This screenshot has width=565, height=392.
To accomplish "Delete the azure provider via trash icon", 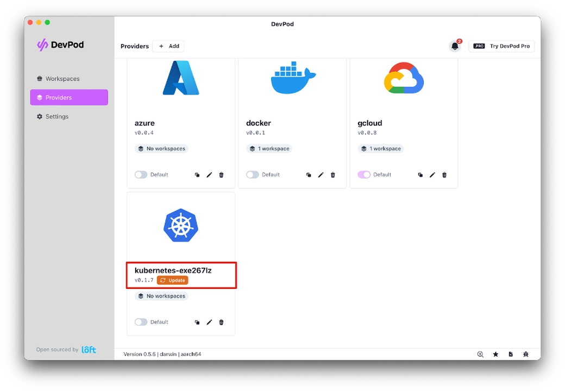I will 221,175.
